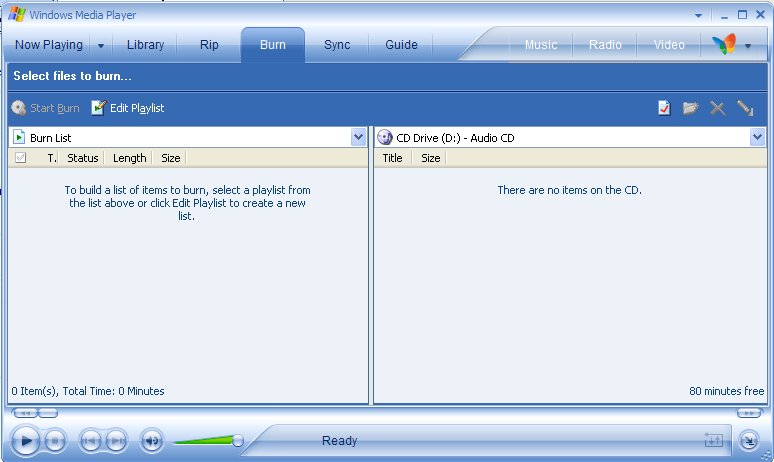
Task: Sort CD pane by Size column
Action: (x=430, y=158)
